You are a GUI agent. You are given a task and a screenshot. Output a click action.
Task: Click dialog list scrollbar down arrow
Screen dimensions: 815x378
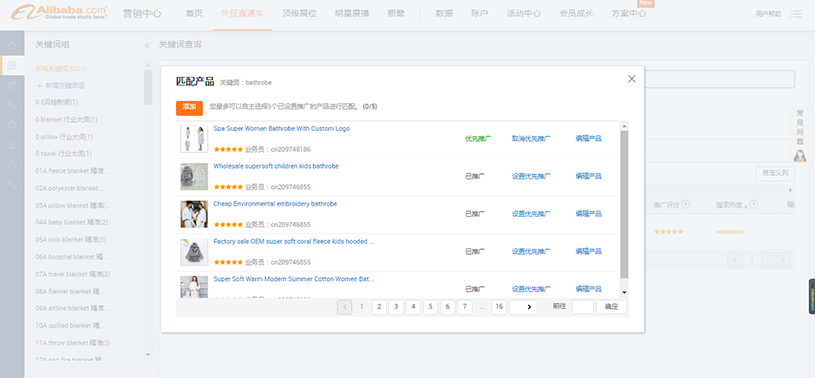point(624,293)
